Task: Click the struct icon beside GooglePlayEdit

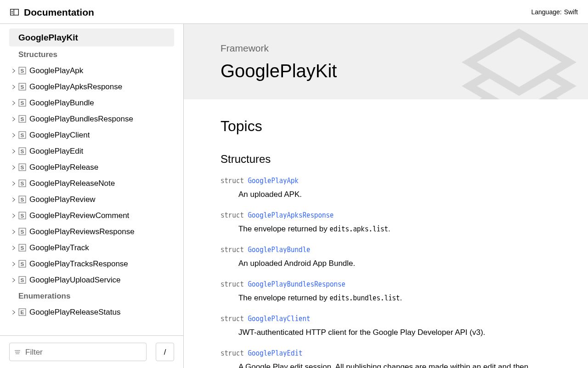Action: [22, 151]
